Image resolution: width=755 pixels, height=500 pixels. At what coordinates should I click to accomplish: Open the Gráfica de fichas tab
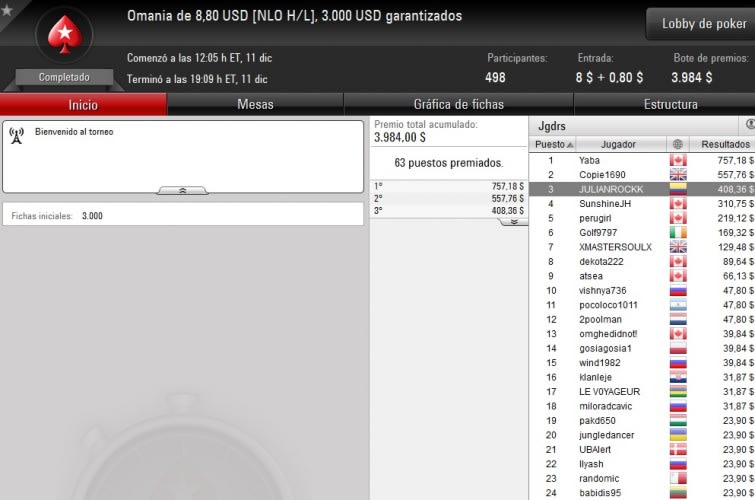(x=458, y=105)
